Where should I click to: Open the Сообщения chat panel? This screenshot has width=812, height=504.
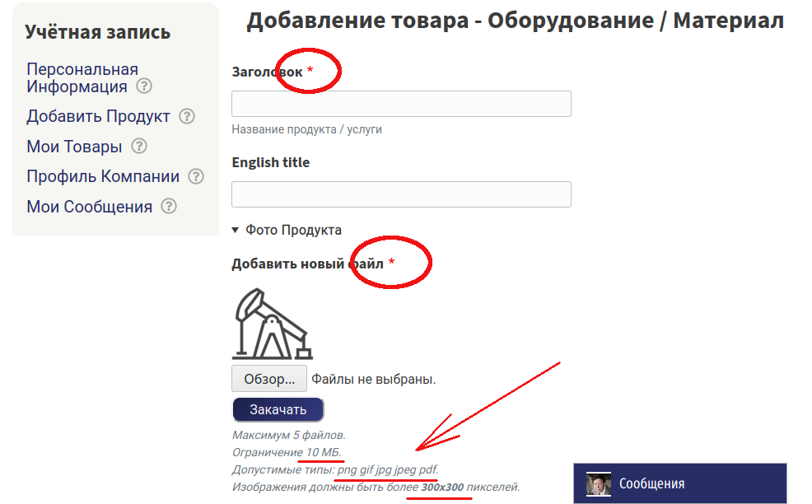(x=680, y=483)
